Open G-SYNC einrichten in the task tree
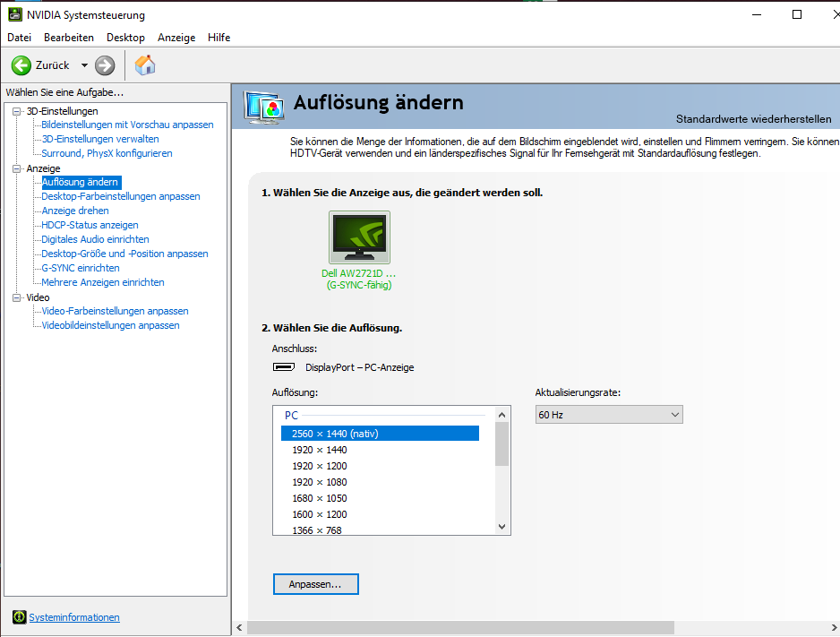Image resolution: width=840 pixels, height=637 pixels. 81,268
